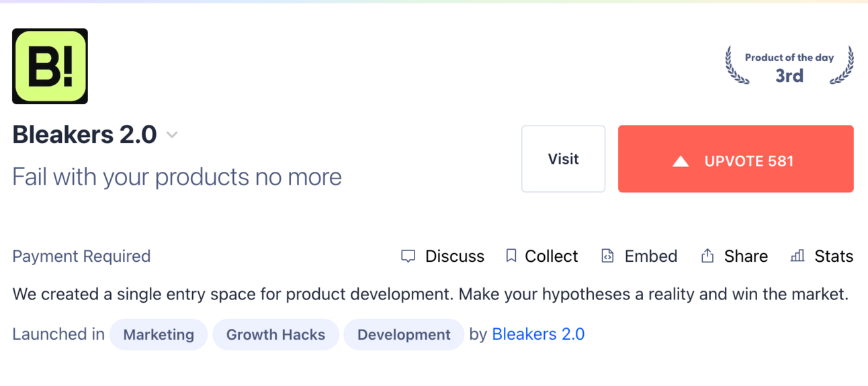Screen dimensions: 868x386
Task: Click the white upvote triangle icon
Action: (x=681, y=161)
